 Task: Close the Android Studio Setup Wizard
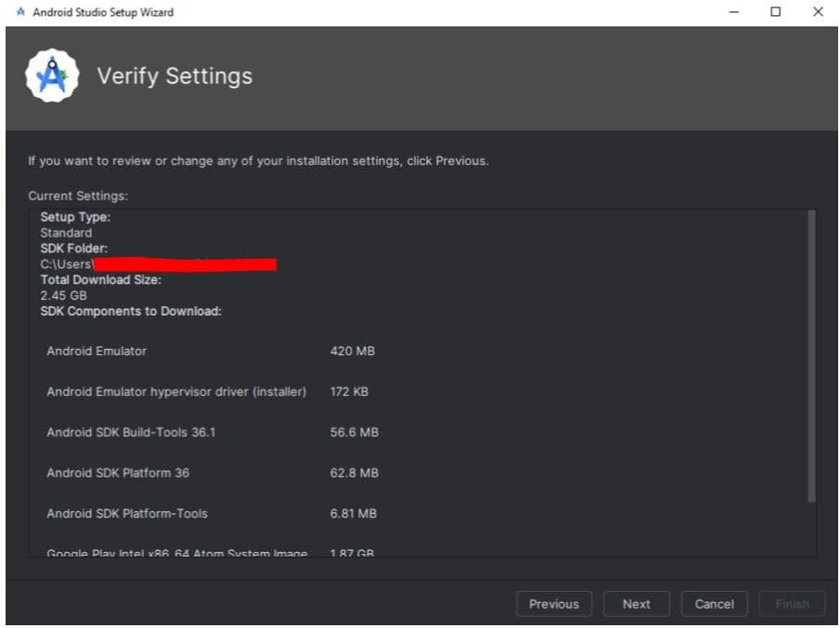(818, 12)
